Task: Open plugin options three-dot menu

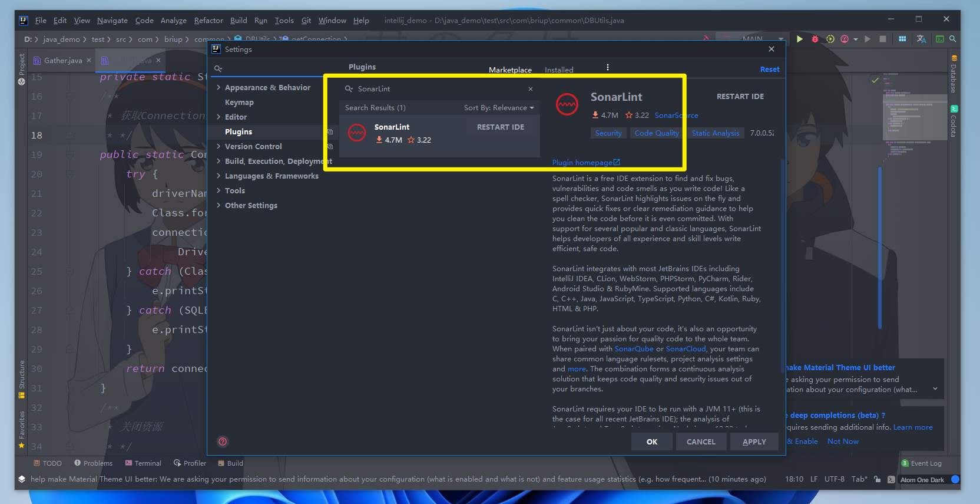Action: tap(608, 67)
